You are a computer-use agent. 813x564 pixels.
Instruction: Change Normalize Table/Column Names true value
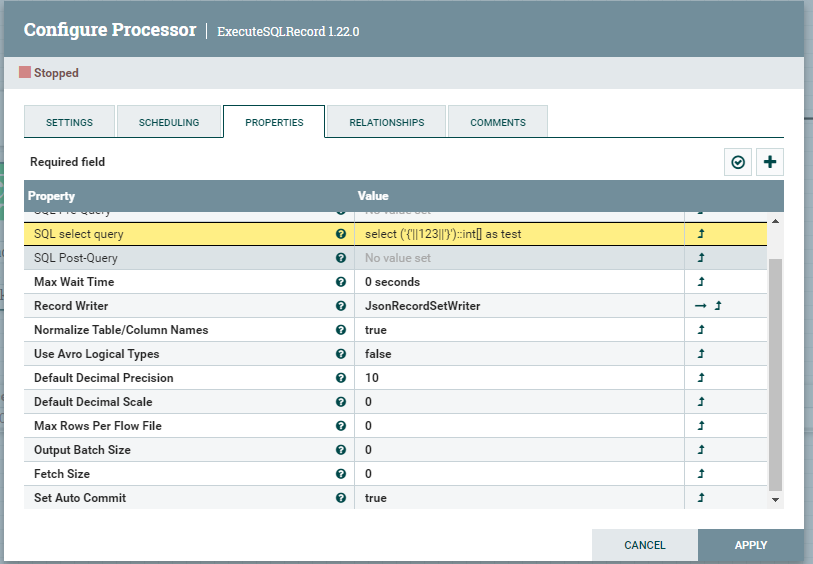pos(520,330)
